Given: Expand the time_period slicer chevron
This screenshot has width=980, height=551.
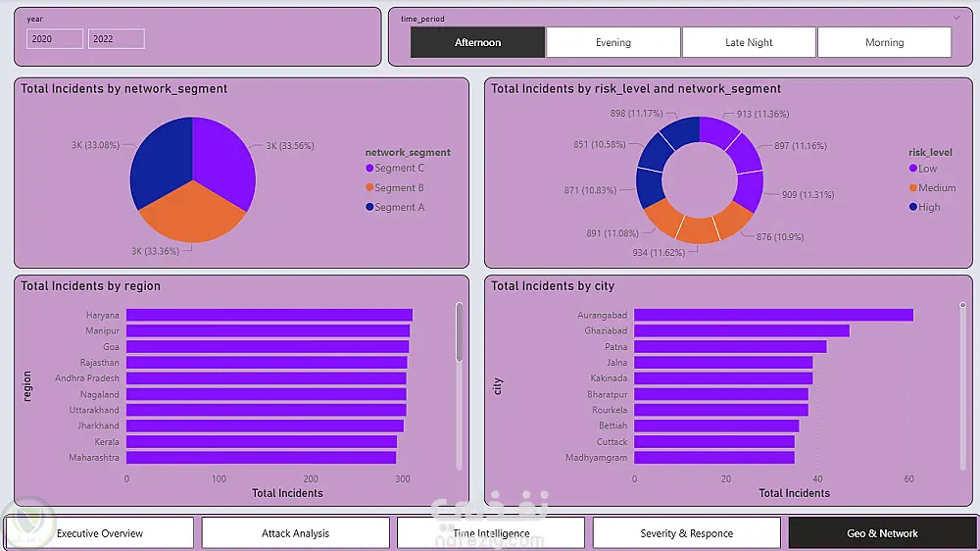Looking at the screenshot, I should coord(956,18).
